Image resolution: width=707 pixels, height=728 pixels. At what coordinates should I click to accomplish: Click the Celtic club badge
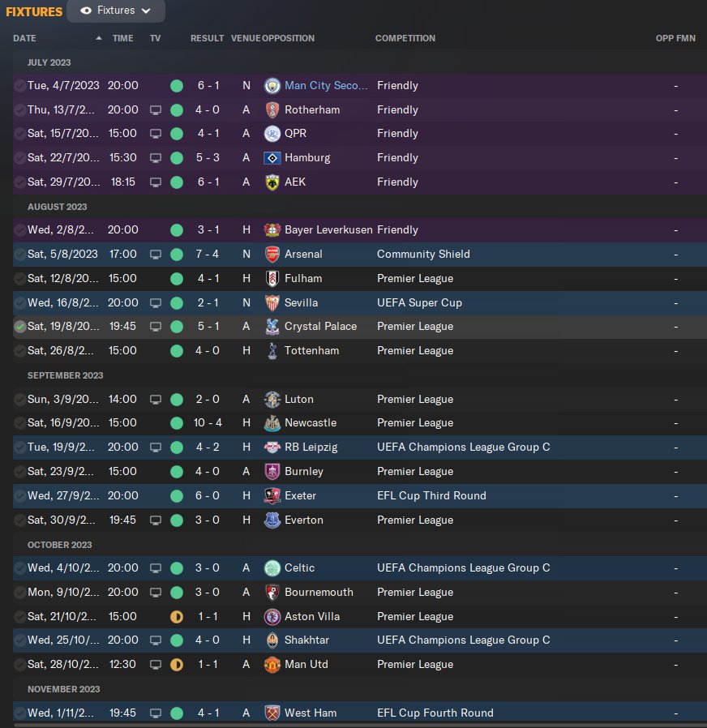click(x=272, y=568)
